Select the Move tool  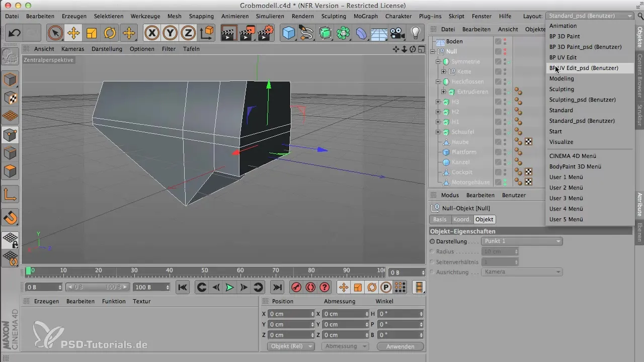coord(73,33)
